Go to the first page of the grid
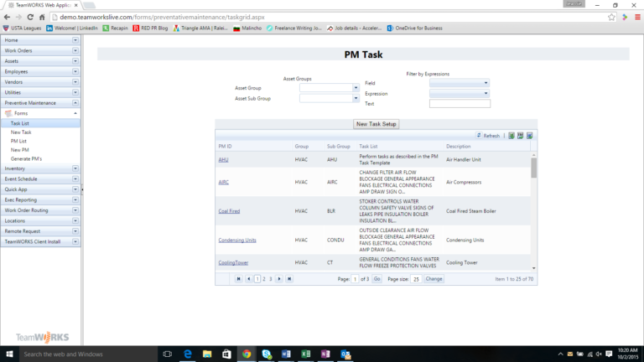 click(x=238, y=278)
